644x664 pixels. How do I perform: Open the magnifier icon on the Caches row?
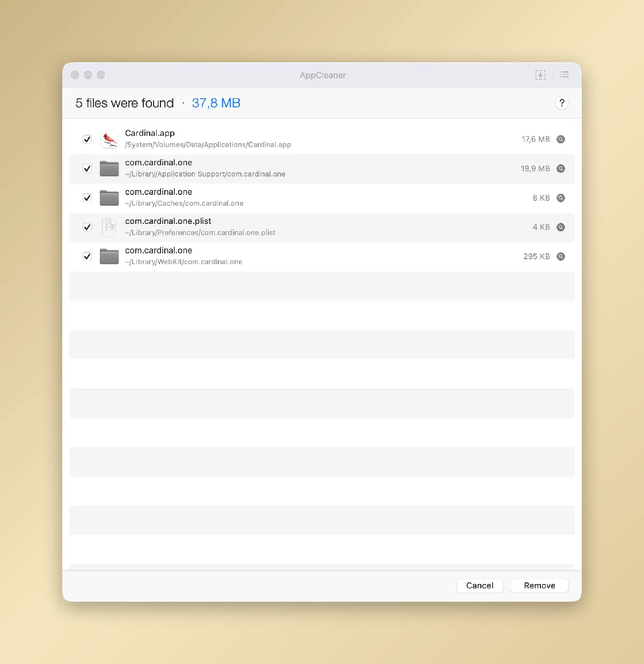(x=561, y=198)
